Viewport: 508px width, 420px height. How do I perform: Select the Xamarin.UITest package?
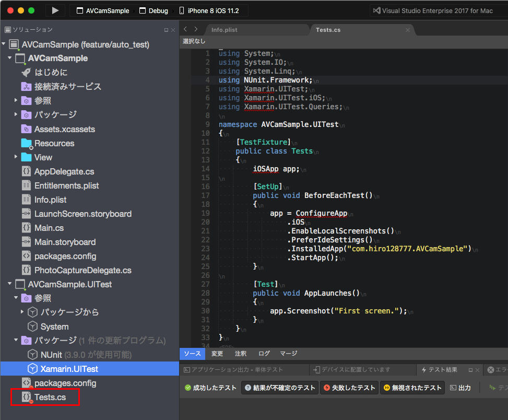click(x=63, y=369)
